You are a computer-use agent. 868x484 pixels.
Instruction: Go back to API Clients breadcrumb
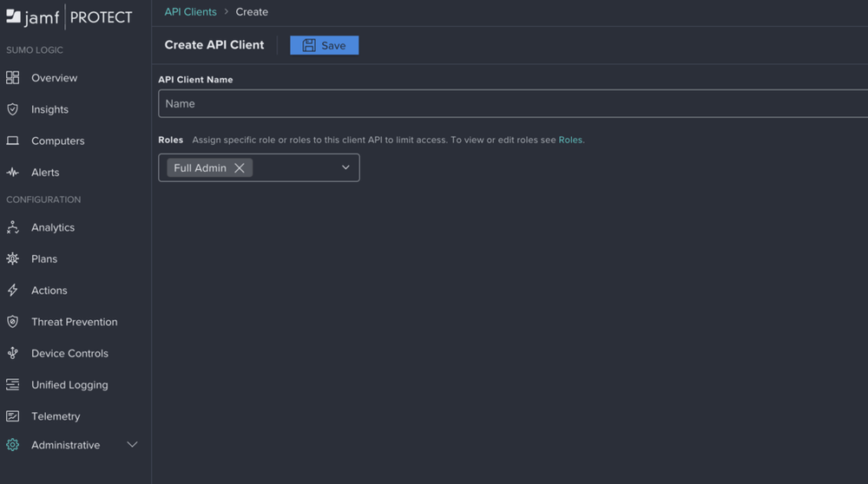pos(190,12)
